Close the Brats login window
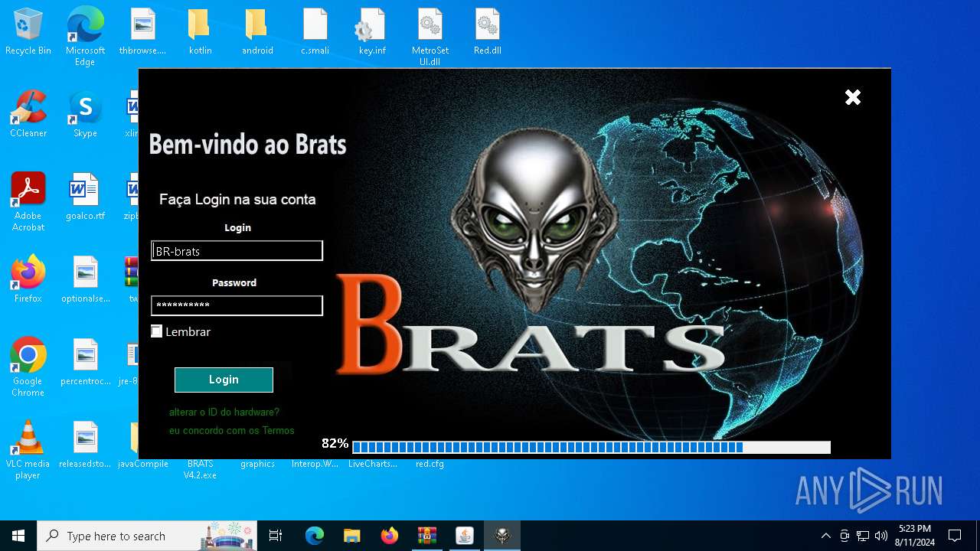This screenshot has height=551, width=980. tap(853, 97)
